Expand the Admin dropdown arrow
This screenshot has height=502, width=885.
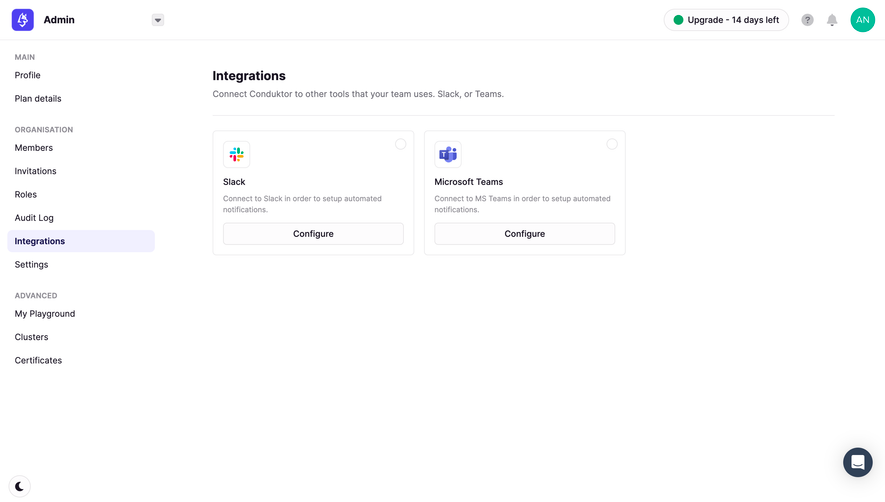(158, 20)
